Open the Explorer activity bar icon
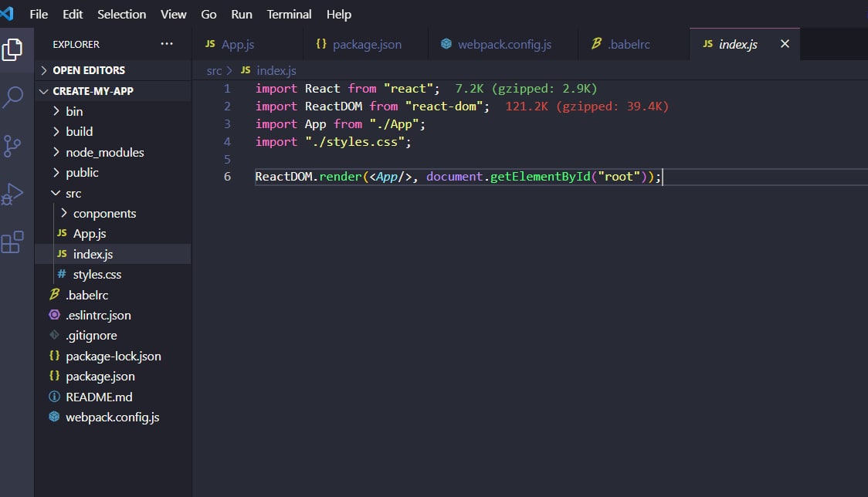Viewport: 868px width, 497px height. point(12,49)
